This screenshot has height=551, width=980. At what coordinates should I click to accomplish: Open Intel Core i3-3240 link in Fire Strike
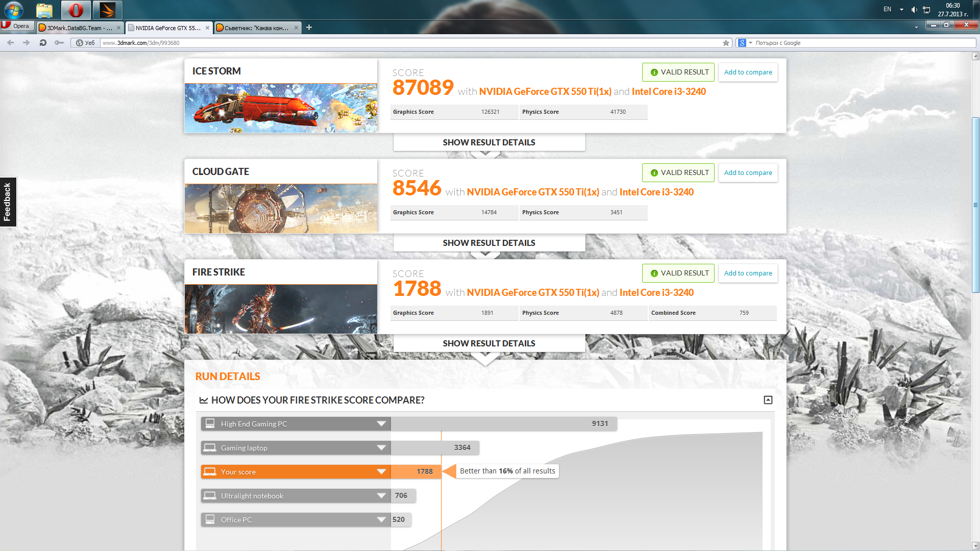[x=656, y=293]
